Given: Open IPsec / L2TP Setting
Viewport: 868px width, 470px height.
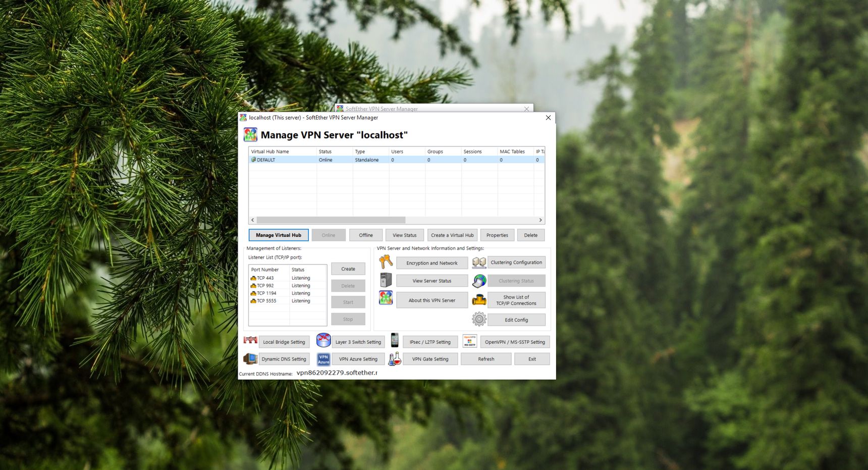Looking at the screenshot, I should [430, 342].
